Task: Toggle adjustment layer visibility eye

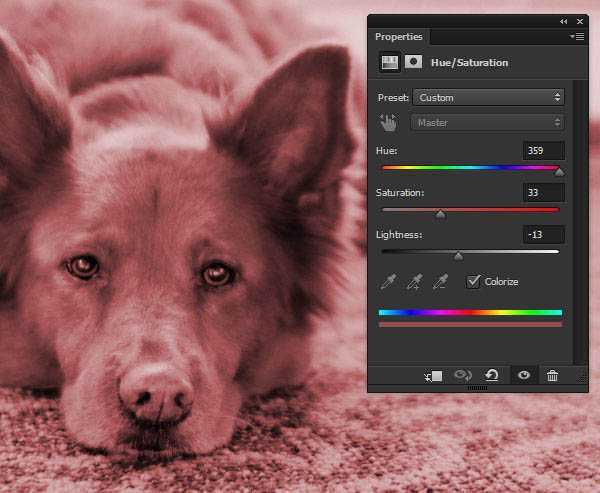Action: tap(522, 376)
